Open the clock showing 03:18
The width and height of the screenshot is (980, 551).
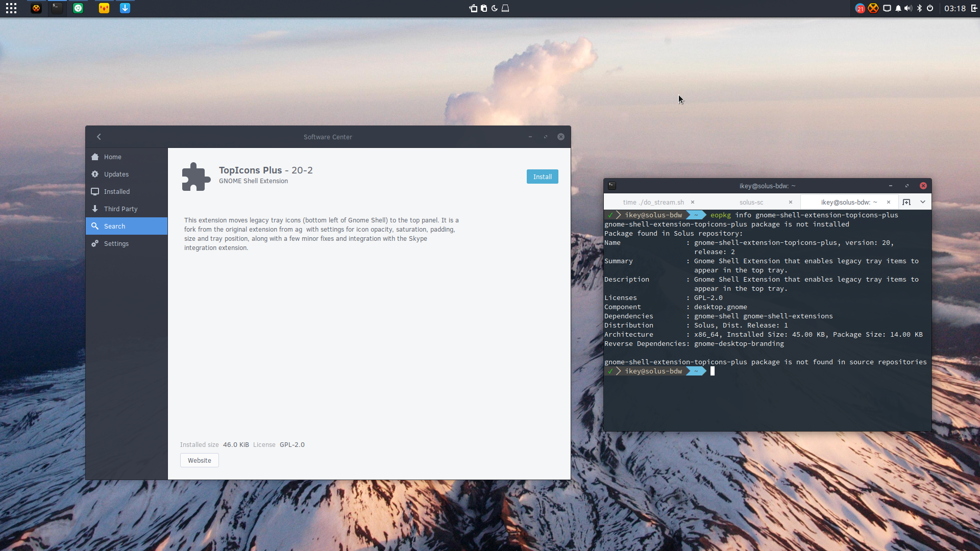(955, 8)
